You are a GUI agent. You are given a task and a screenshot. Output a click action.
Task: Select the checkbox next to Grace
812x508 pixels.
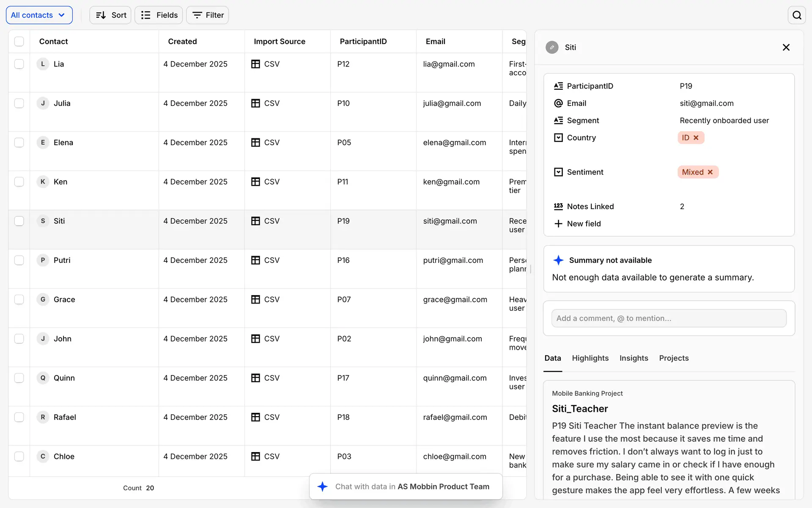(x=19, y=299)
